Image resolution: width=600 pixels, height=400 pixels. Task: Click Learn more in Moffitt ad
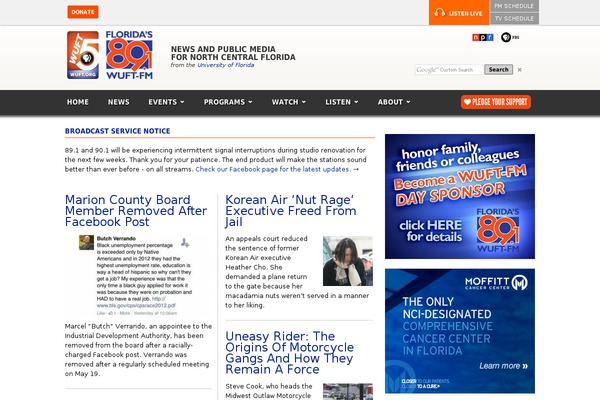[503, 366]
